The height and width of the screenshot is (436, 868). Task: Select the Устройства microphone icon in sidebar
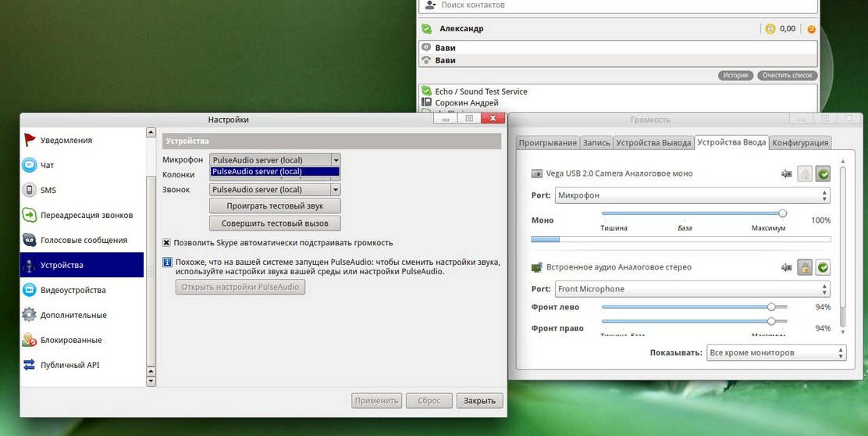pos(30,265)
